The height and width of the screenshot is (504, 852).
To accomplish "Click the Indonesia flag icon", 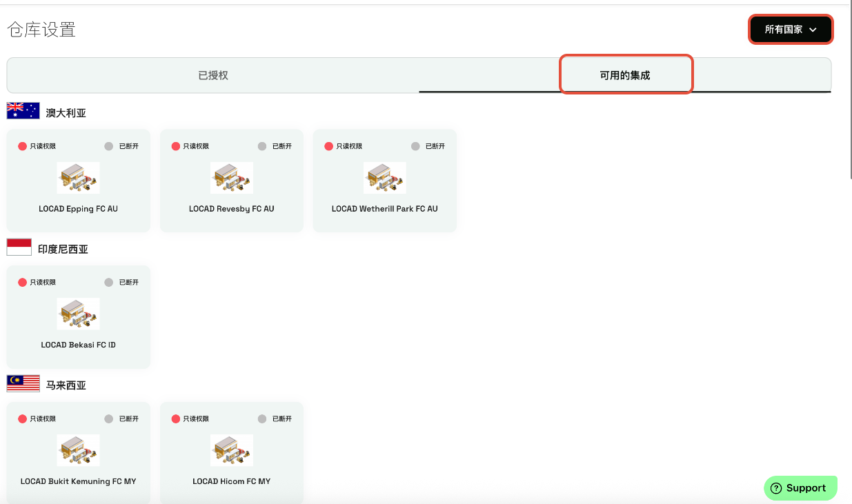I will (x=19, y=248).
